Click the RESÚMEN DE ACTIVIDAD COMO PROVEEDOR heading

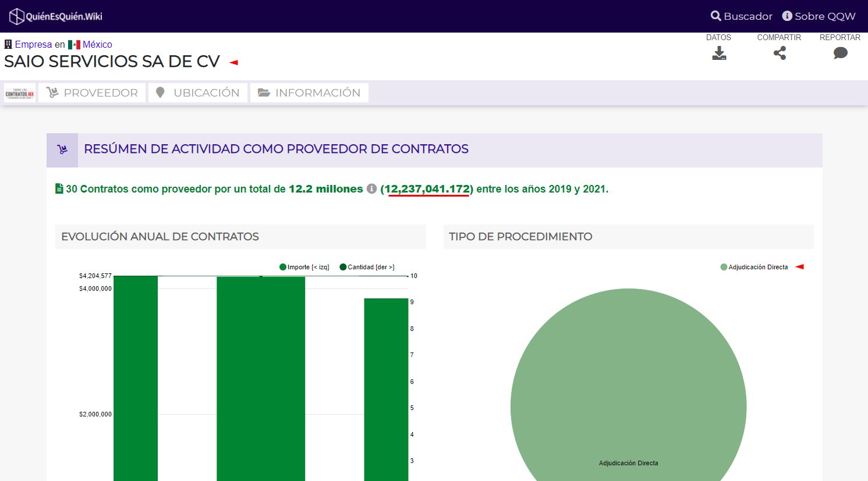(x=276, y=149)
